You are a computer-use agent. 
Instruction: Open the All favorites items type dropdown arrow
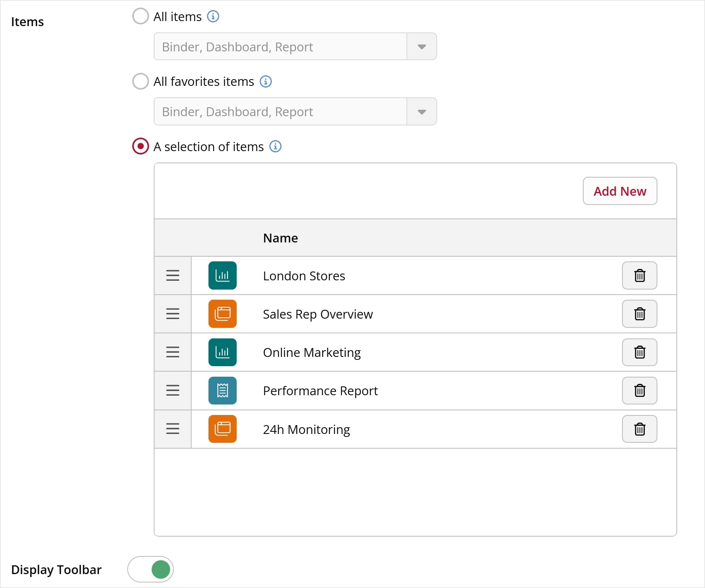pos(422,112)
